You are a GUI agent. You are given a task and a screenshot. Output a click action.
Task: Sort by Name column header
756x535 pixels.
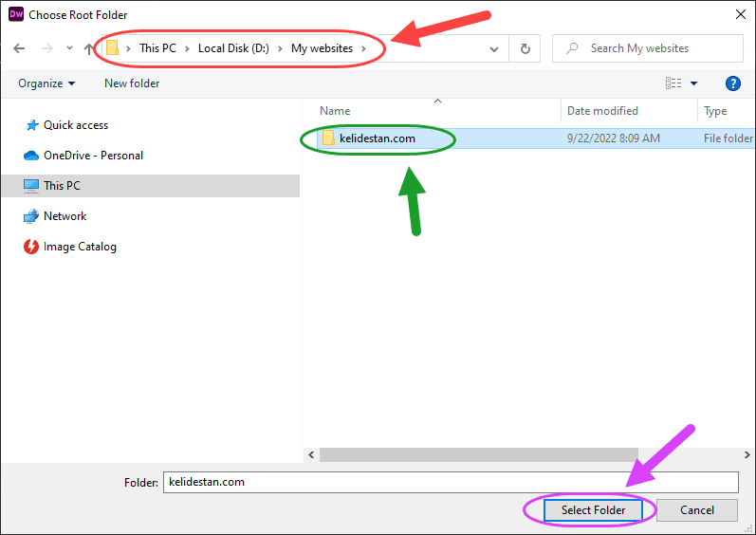335,111
